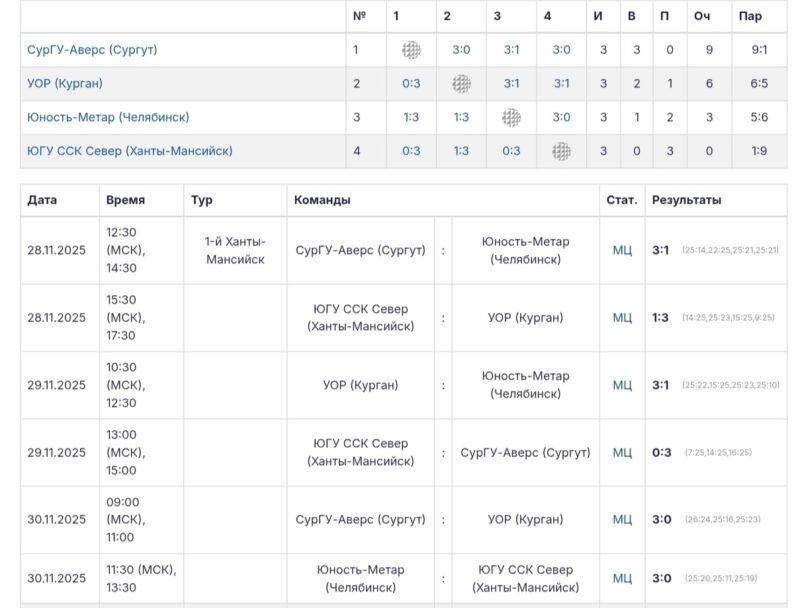Click the 3:1 result of the 12:30 match on 28.11.2025
Viewport: 800px width, 608px height.
click(x=661, y=250)
